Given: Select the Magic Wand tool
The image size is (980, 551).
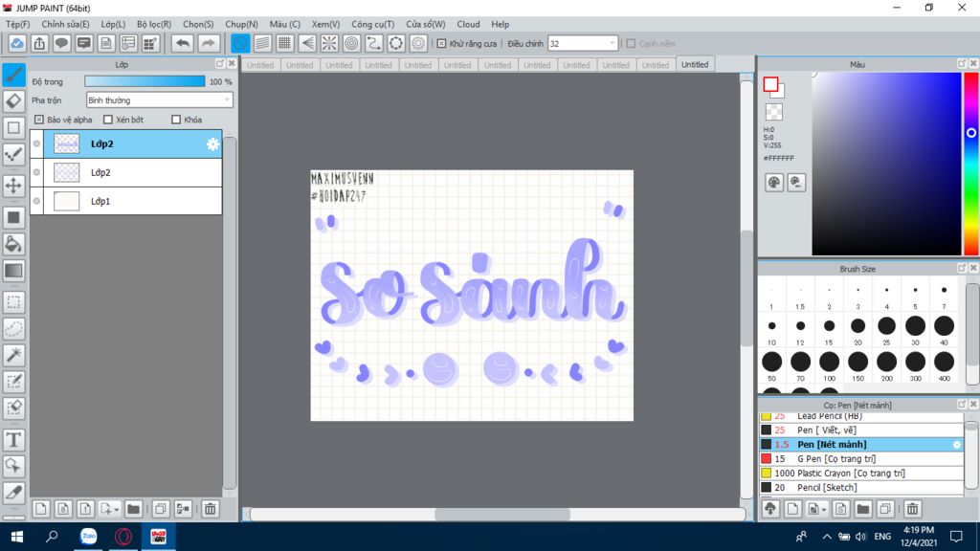Looking at the screenshot, I should [13, 355].
